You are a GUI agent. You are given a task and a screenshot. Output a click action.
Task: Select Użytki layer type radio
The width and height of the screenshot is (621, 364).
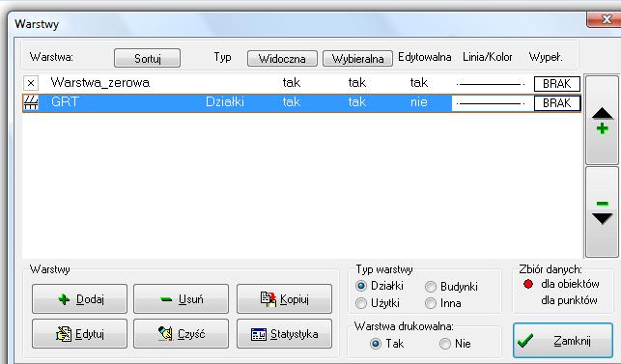tap(361, 303)
